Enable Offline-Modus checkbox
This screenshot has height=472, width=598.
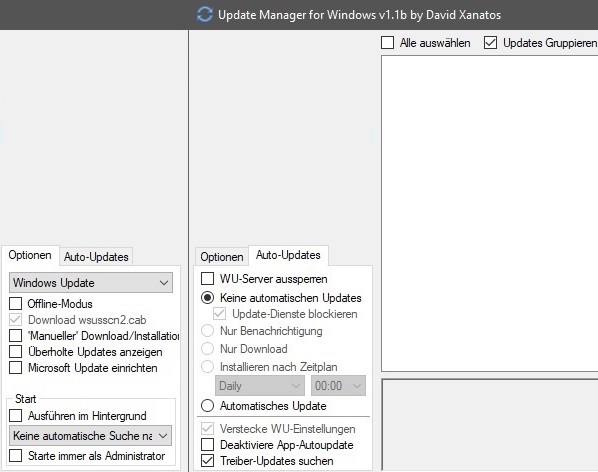pos(16,303)
